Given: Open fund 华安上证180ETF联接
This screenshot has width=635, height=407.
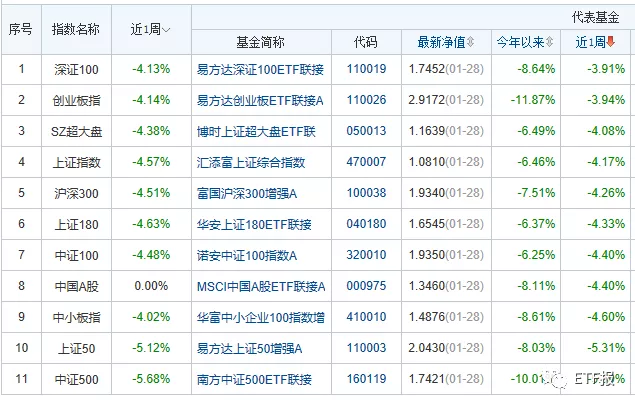Looking at the screenshot, I should click(254, 224).
